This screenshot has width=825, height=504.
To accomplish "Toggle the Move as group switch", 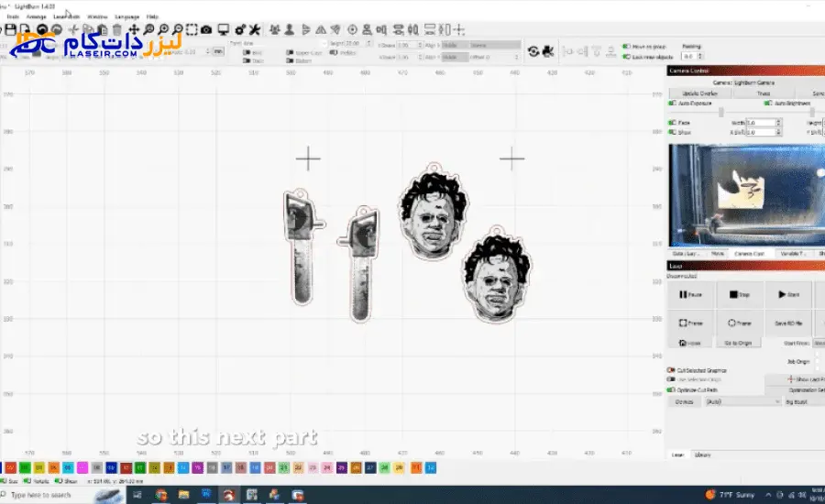I will pos(626,46).
